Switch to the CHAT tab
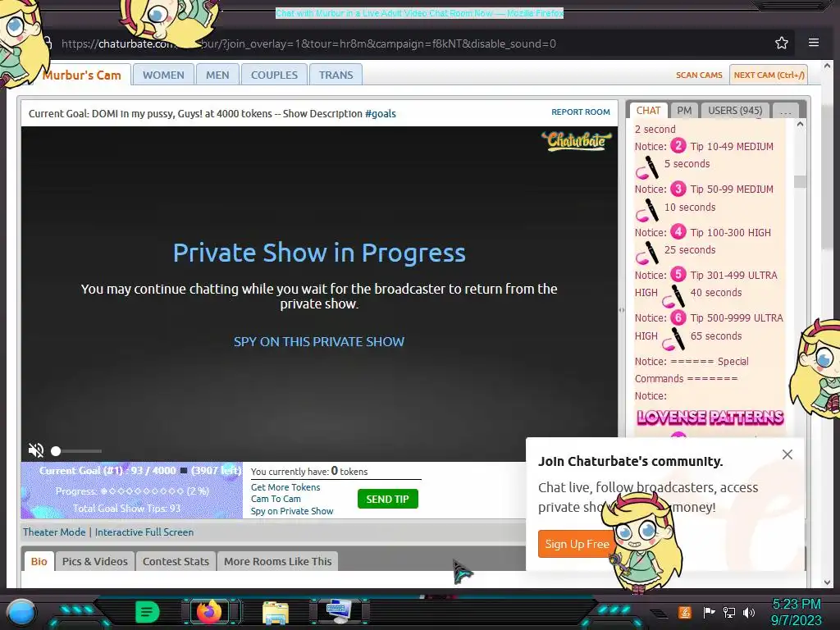The image size is (840, 630). (x=648, y=111)
